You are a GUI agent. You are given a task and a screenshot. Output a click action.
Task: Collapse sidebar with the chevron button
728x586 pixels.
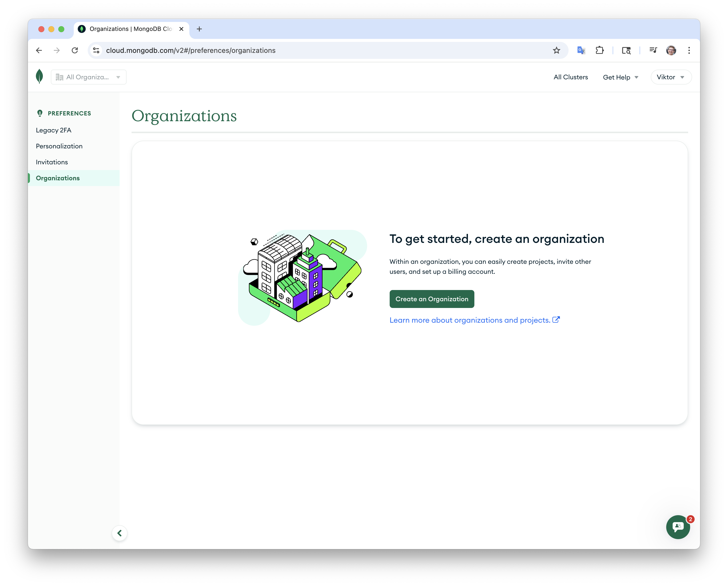120,533
